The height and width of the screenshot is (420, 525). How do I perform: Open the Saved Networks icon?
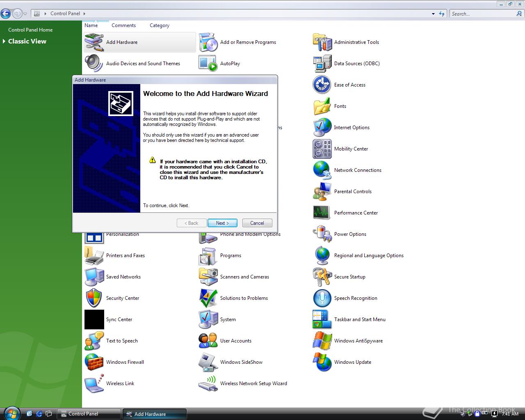coord(94,277)
